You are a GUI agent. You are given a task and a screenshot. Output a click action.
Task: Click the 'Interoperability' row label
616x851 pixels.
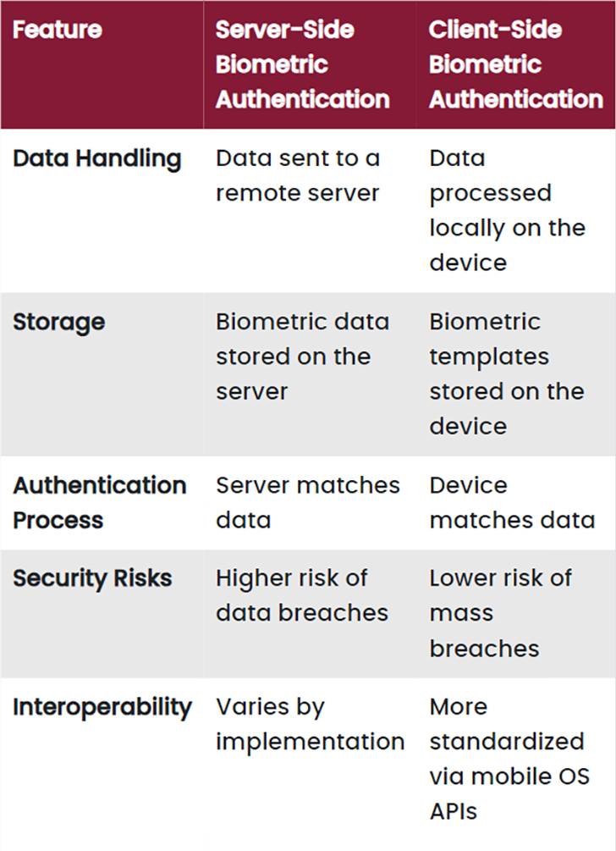[x=102, y=708]
